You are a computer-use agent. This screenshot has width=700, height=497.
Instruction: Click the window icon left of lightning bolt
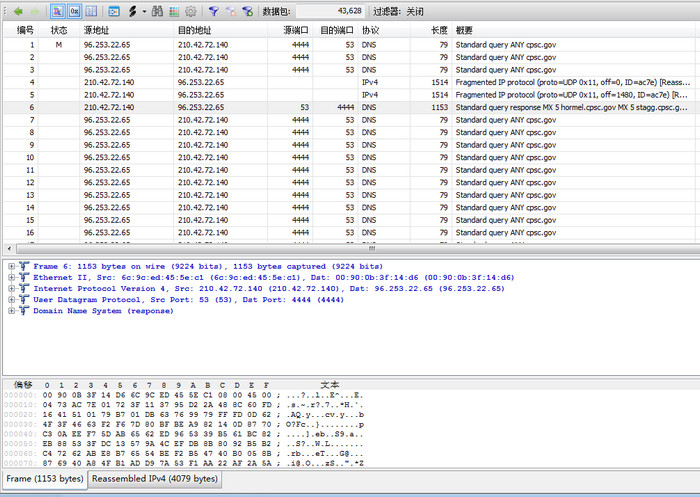tap(113, 11)
